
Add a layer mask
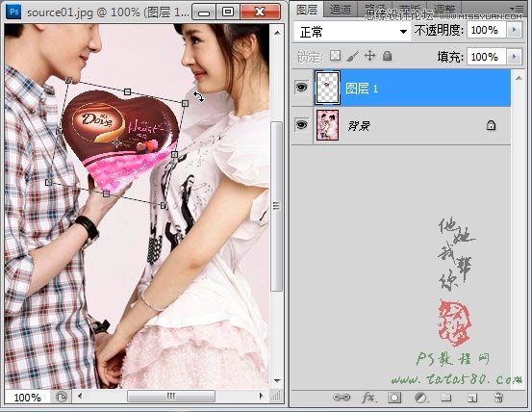point(394,398)
